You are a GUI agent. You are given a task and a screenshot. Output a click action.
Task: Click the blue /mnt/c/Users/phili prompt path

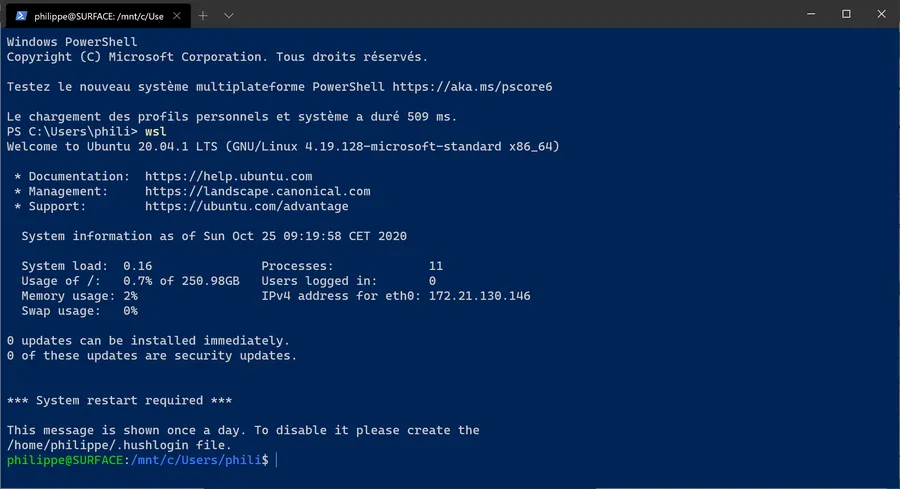[x=196, y=460]
